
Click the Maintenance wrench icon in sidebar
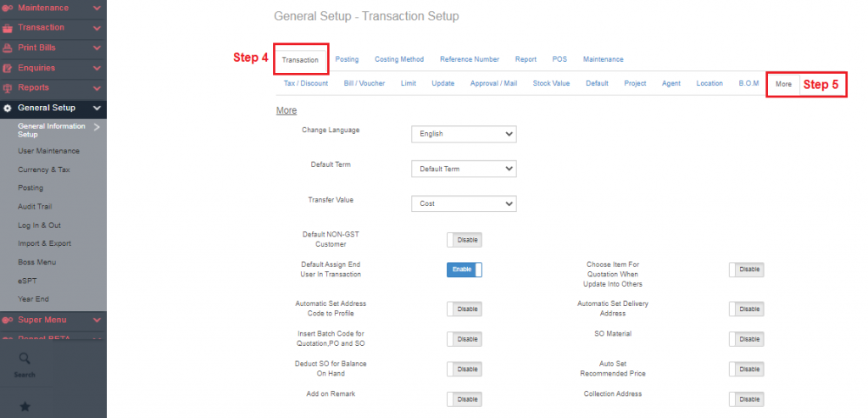(x=8, y=8)
